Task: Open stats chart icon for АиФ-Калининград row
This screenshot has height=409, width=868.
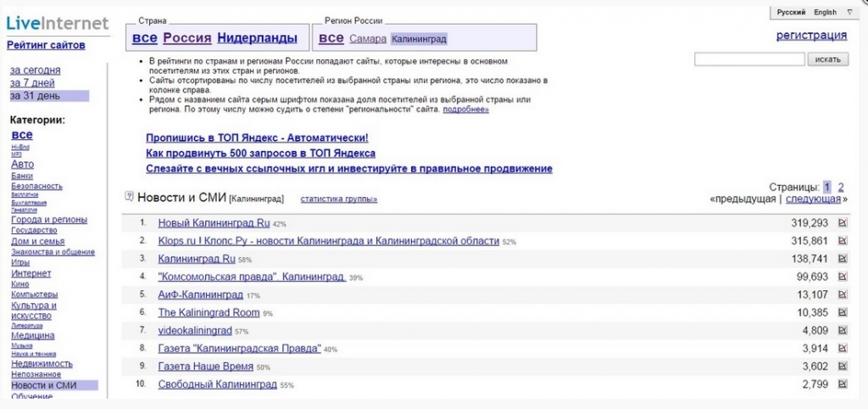Action: (843, 294)
